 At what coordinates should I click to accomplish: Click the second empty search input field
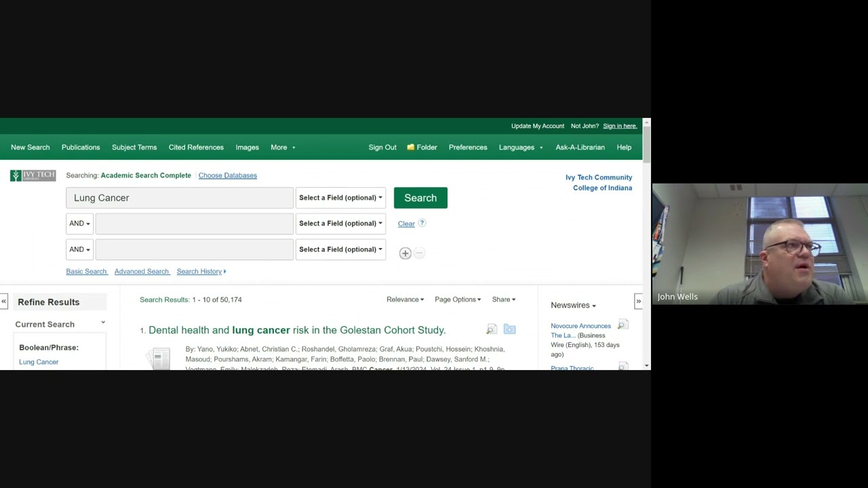pyautogui.click(x=194, y=224)
